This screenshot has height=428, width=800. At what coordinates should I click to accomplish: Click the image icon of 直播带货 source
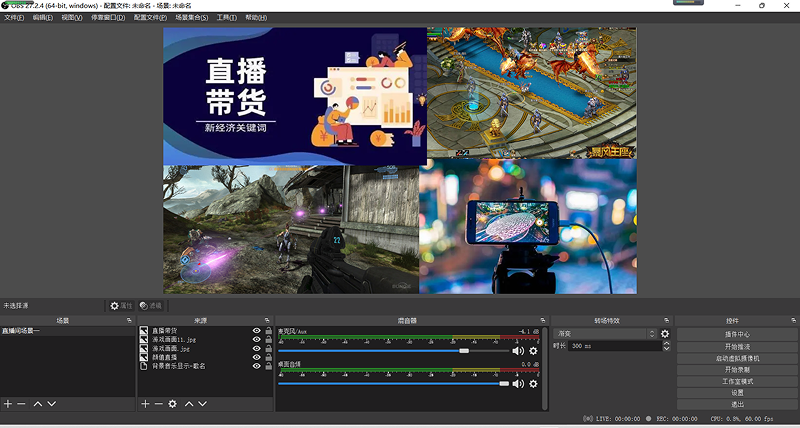tap(144, 331)
